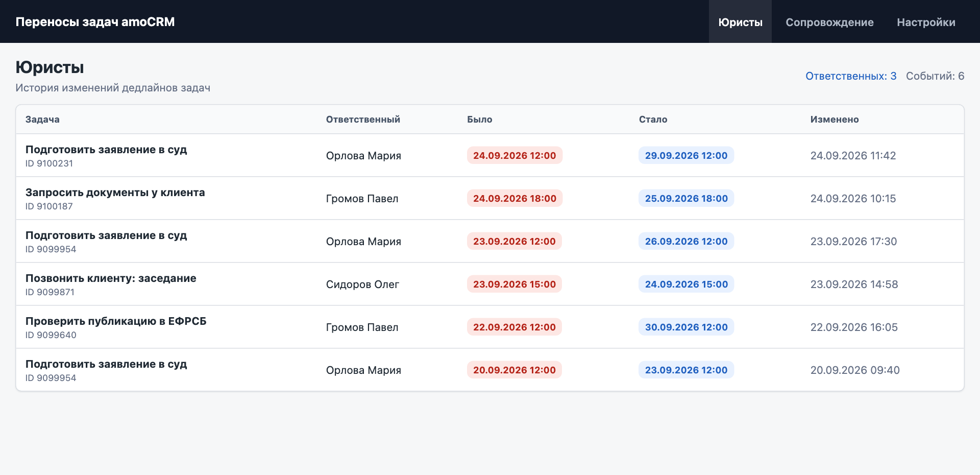Click the blue badge 30.09.2026 12:00
Viewport: 980px width, 475px height.
pos(687,327)
